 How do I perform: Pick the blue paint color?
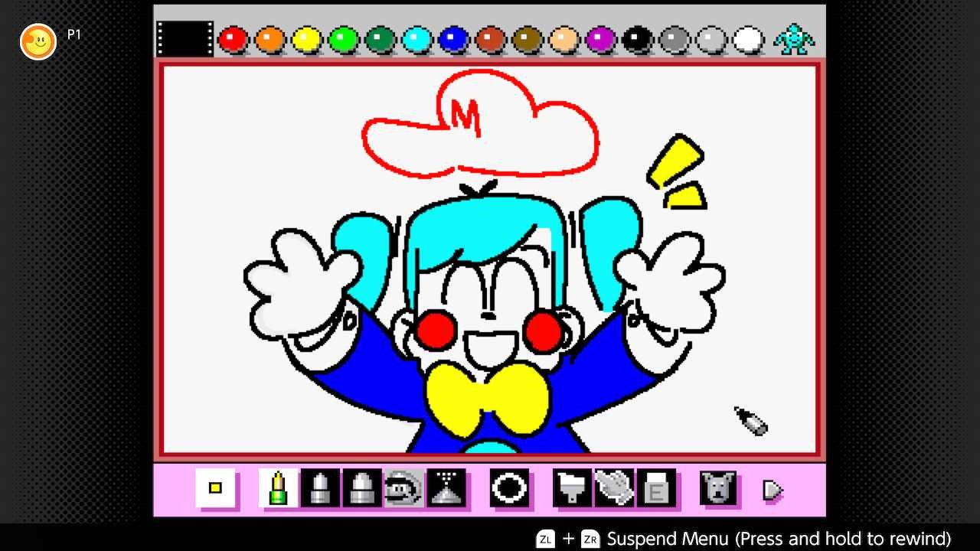coord(454,40)
